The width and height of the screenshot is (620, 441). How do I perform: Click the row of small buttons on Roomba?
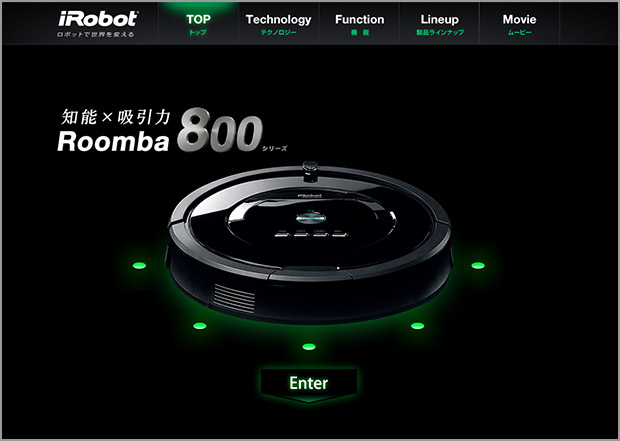coord(312,235)
